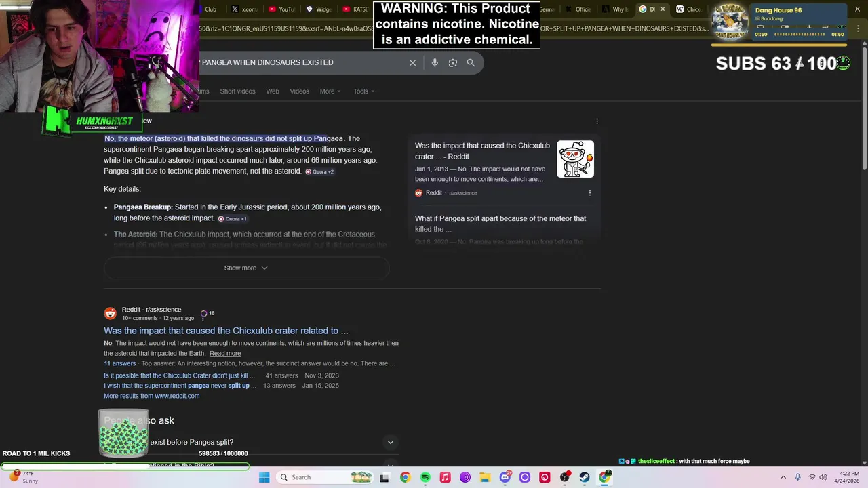Image resolution: width=868 pixels, height=488 pixels.
Task: Switch to the Official browser tab
Action: [x=578, y=9]
